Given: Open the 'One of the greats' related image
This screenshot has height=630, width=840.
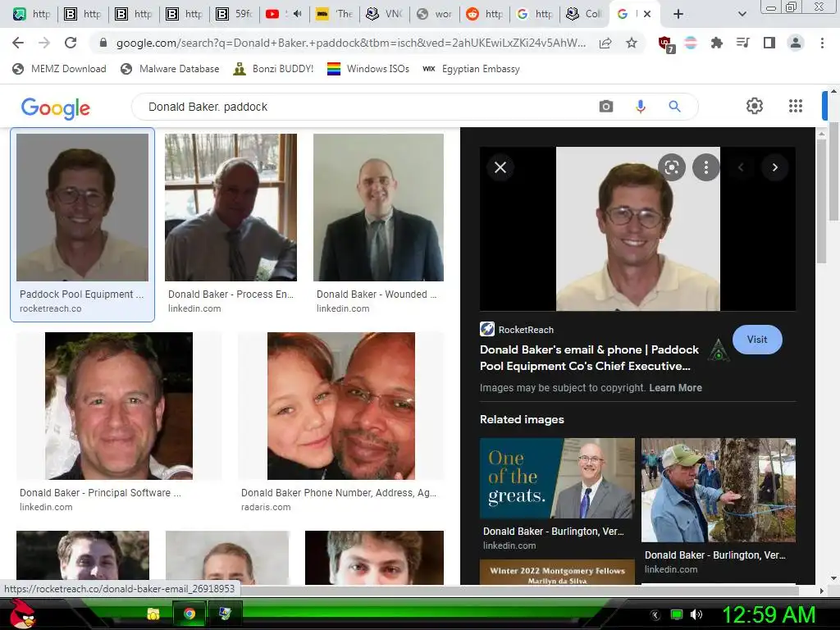Looking at the screenshot, I should 557,478.
